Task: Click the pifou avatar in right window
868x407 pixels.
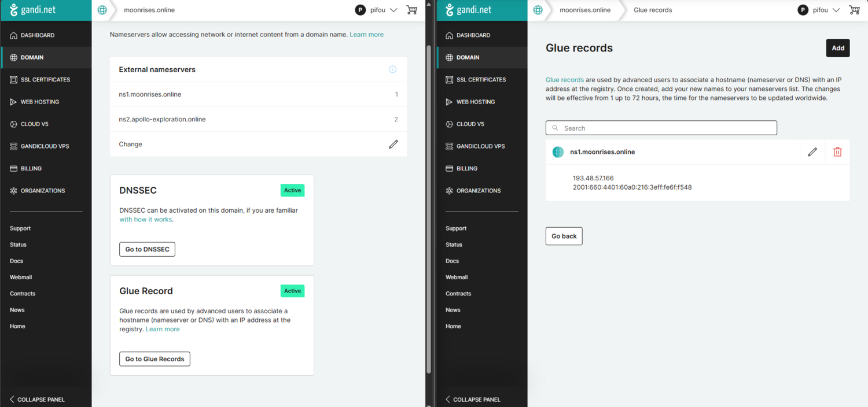Action: coord(803,10)
